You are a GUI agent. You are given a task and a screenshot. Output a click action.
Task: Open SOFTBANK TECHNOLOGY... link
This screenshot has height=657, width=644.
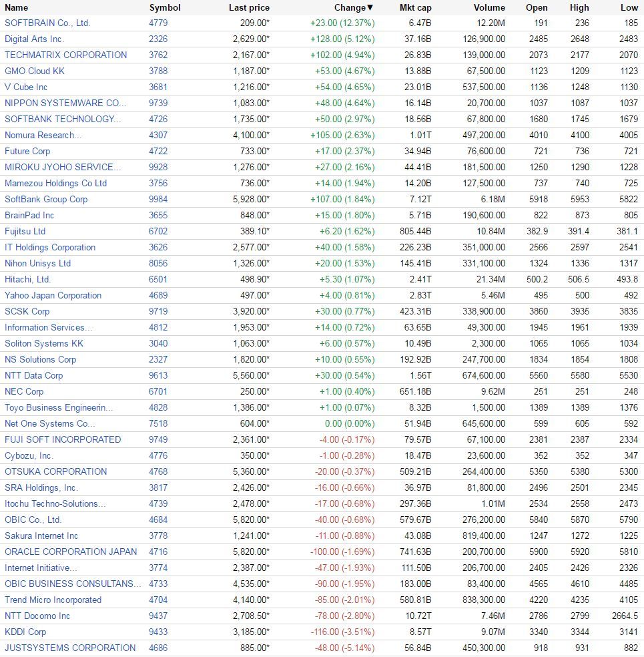pos(63,119)
